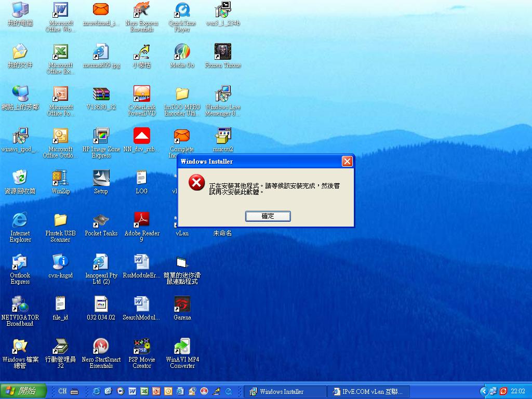
Task: Switch to Windows Installer taskbar button
Action: [285, 392]
